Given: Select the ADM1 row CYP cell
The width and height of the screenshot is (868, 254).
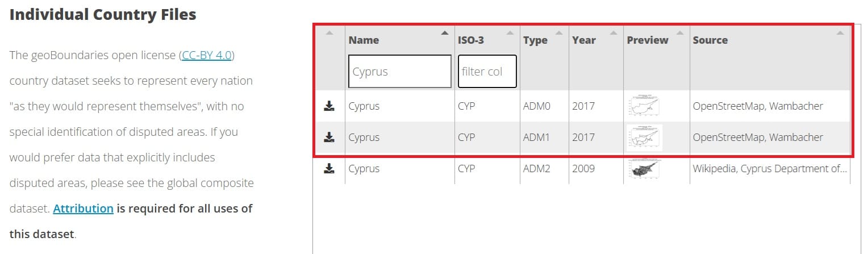Looking at the screenshot, I should pyautogui.click(x=466, y=137).
